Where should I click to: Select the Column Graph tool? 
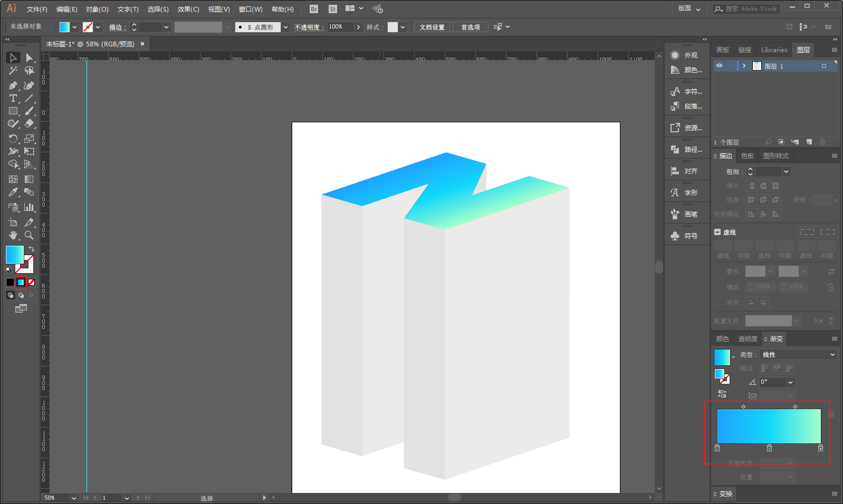pyautogui.click(x=29, y=207)
